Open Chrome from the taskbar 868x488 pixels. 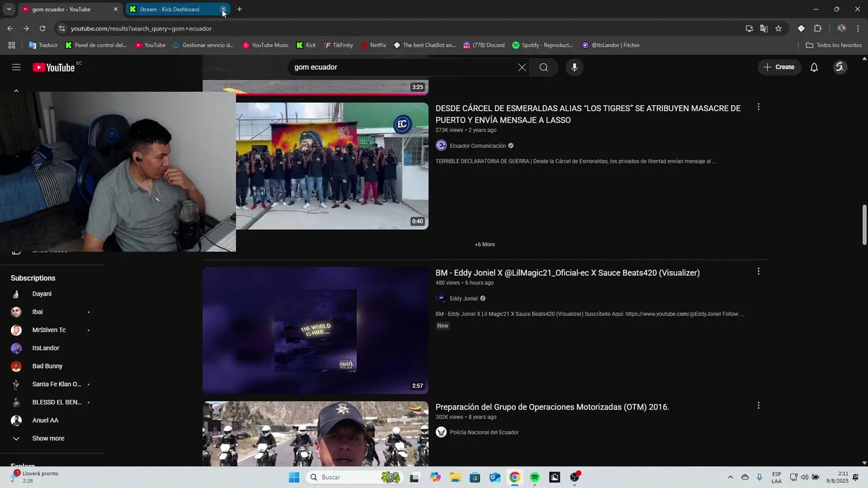[x=515, y=477]
